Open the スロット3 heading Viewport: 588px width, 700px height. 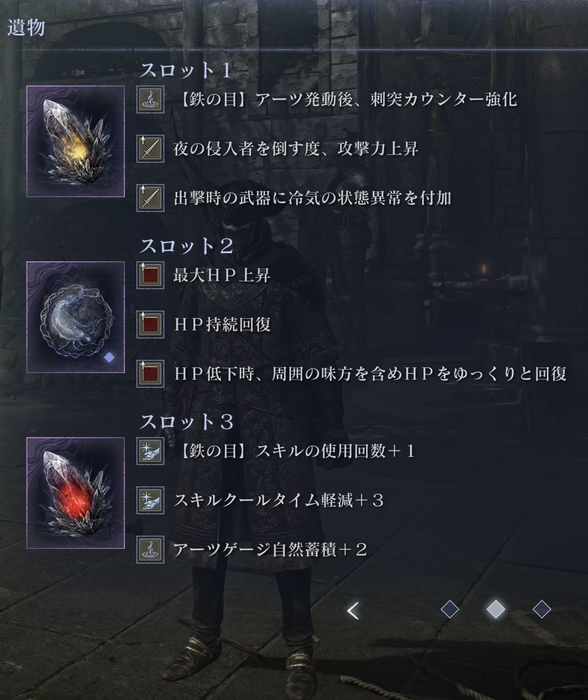point(187,422)
